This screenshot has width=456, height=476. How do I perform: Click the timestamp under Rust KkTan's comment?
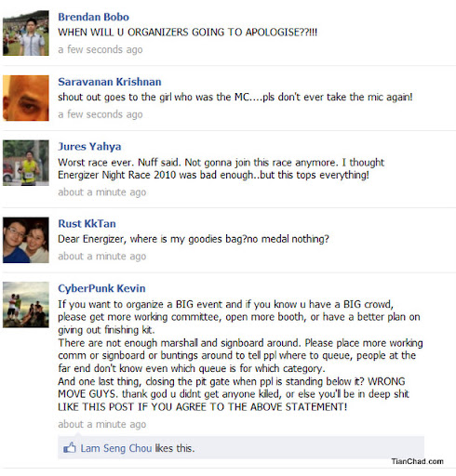pos(101,257)
